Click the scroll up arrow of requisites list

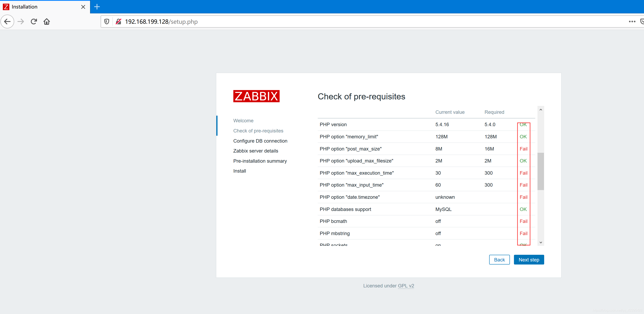[x=541, y=110]
